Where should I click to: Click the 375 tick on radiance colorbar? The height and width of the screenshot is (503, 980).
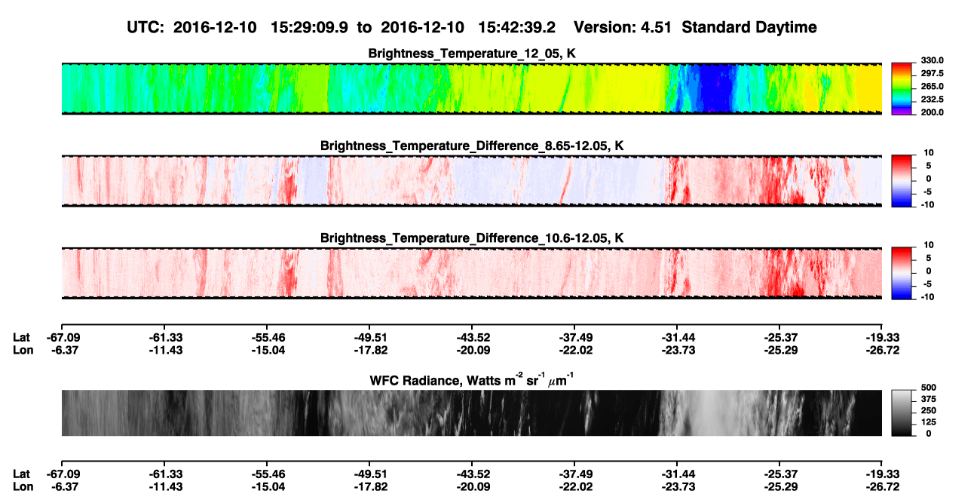point(928,398)
